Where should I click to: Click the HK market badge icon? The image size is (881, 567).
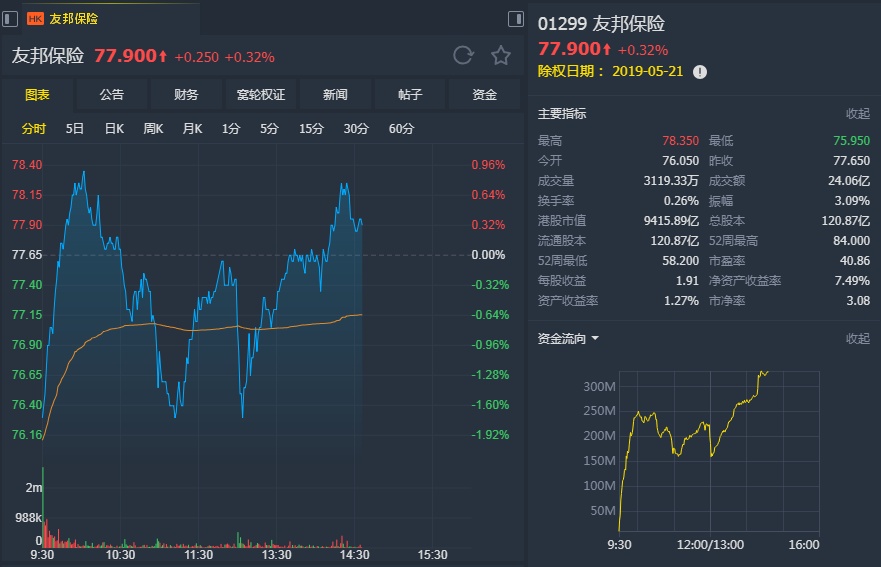click(x=35, y=18)
